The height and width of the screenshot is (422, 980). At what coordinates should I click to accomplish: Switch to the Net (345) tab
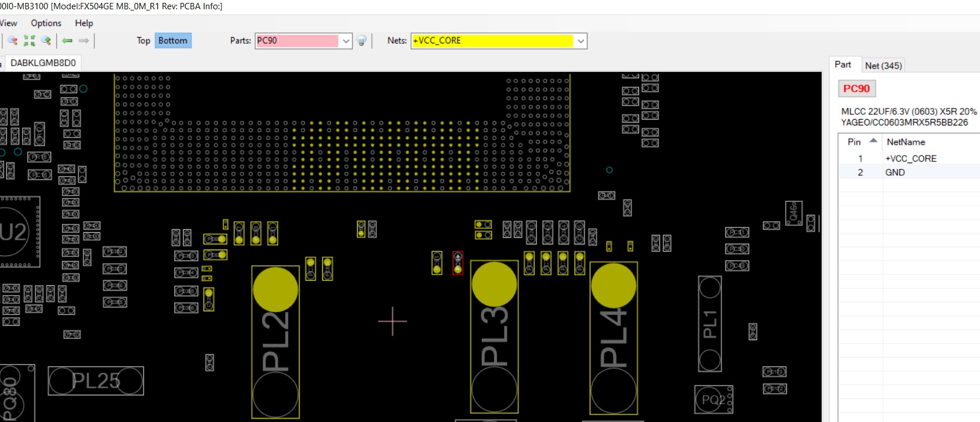(x=883, y=66)
